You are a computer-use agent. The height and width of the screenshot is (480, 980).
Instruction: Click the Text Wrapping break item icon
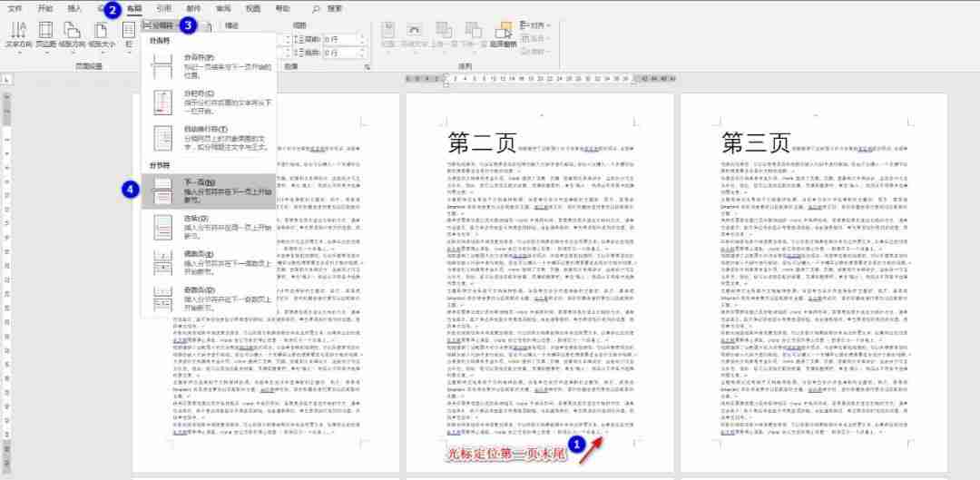(162, 138)
